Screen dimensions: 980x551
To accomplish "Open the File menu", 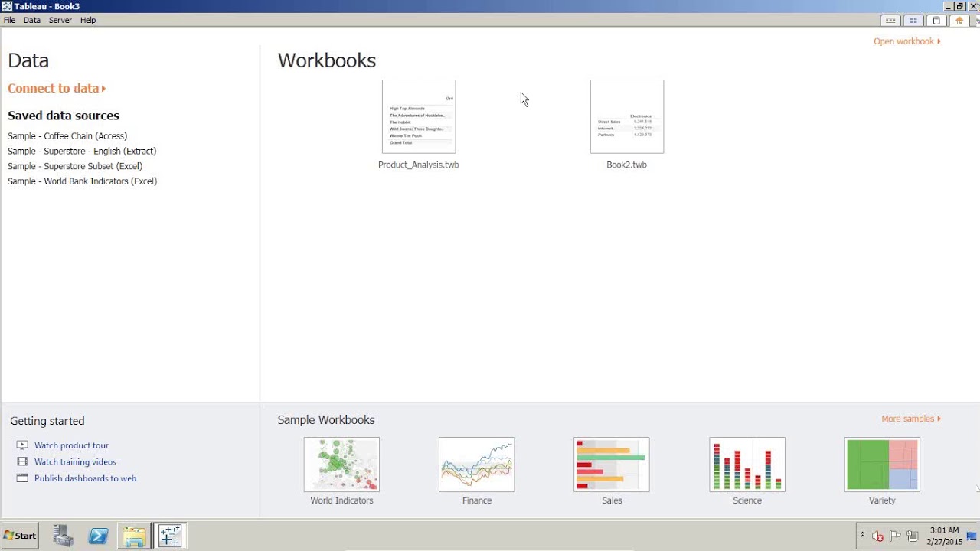I will 9,21.
